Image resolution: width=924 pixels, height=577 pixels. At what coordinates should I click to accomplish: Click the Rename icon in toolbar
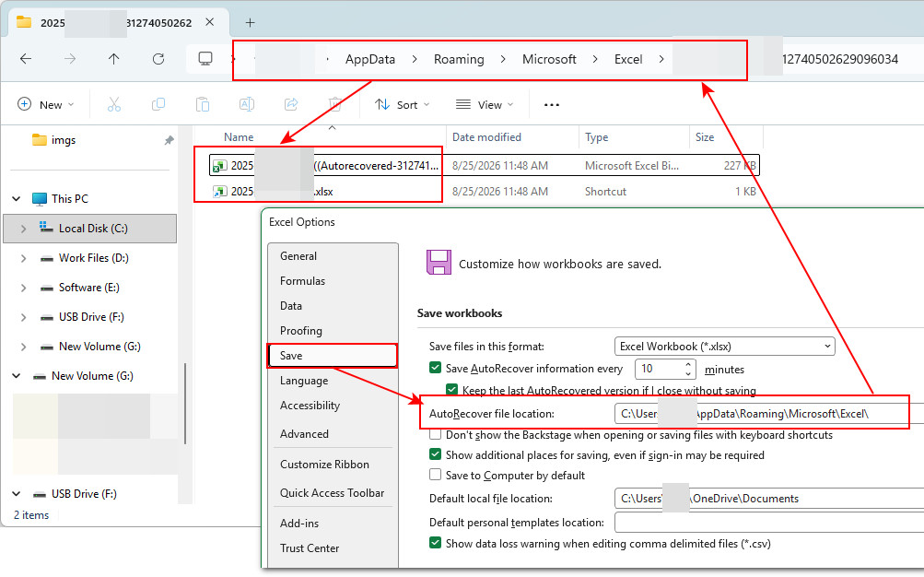tap(246, 105)
